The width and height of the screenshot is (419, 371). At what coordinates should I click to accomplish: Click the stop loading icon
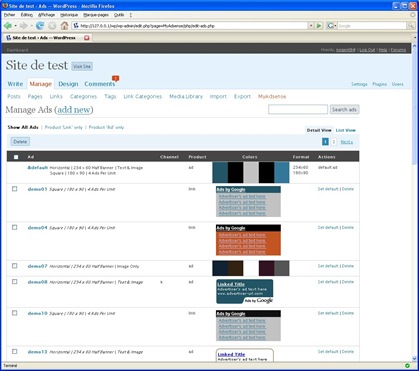[52, 26]
